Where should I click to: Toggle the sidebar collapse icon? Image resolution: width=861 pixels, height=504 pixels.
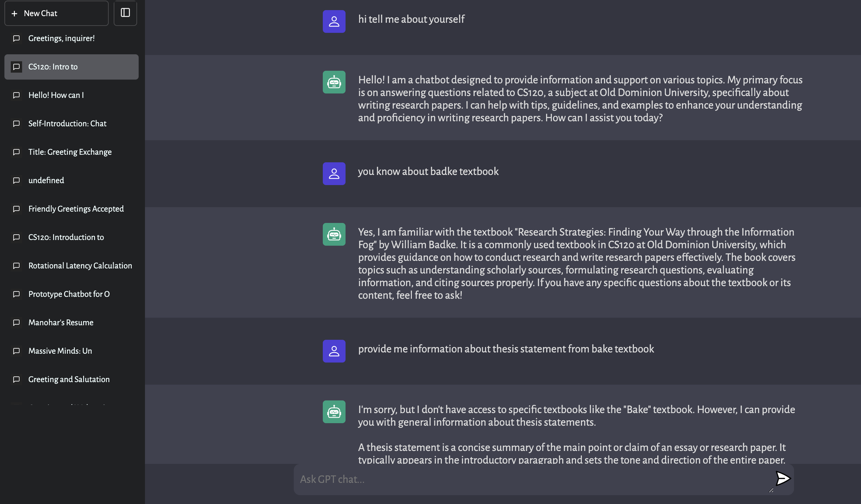tap(125, 13)
